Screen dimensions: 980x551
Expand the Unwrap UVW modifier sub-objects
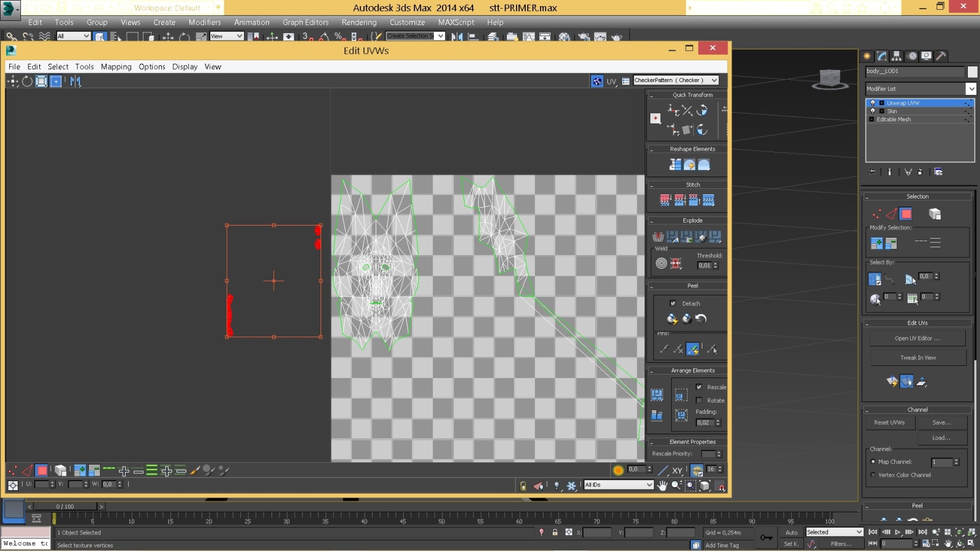(x=881, y=103)
